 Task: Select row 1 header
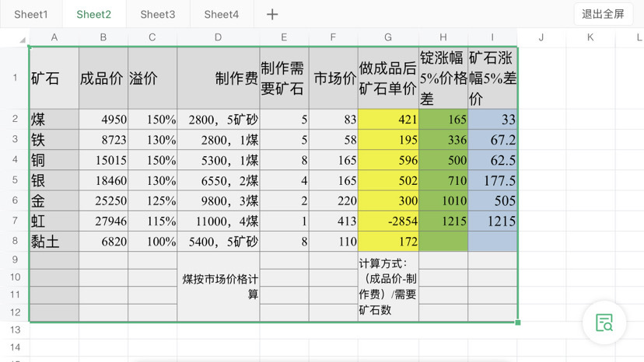15,78
